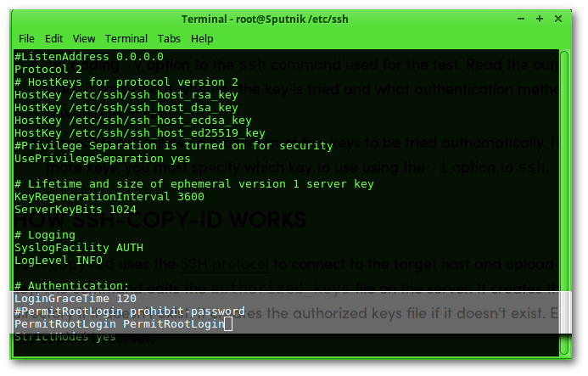Click the terminal vertical scrollbar
The height and width of the screenshot is (376, 588).
(564, 203)
